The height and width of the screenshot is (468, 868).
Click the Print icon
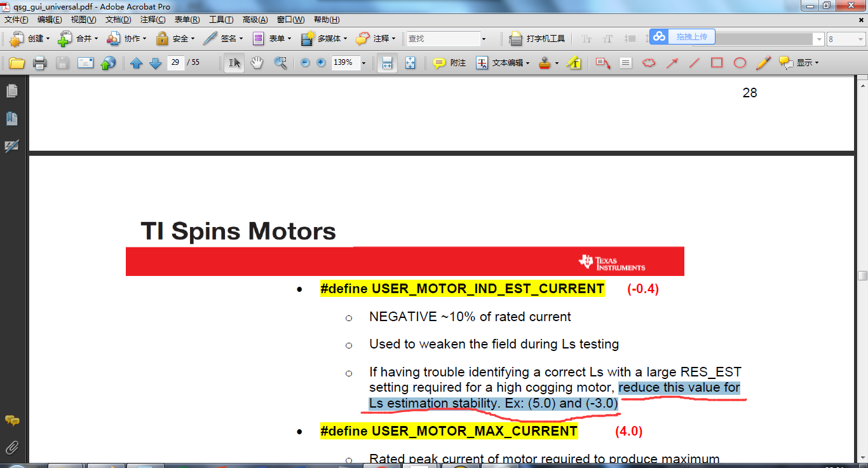pyautogui.click(x=39, y=63)
